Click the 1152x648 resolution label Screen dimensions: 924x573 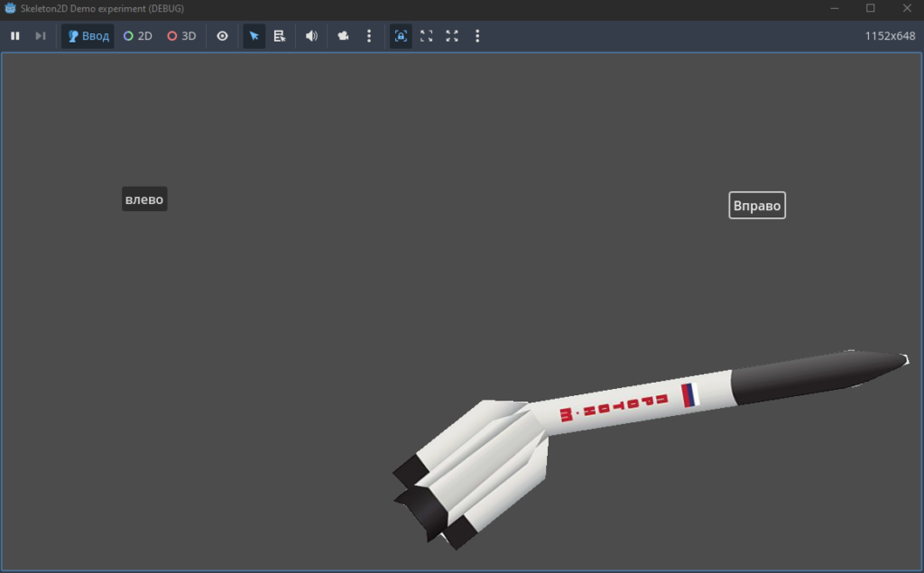890,36
